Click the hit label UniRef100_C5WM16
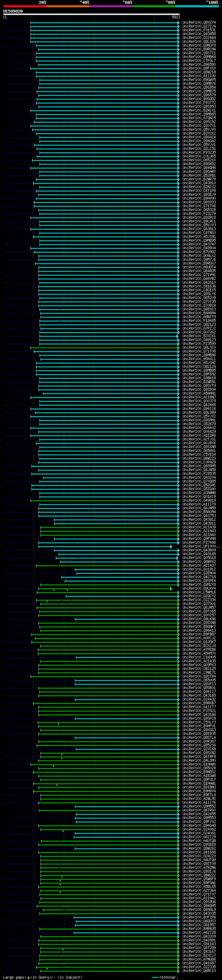 (x=199, y=592)
